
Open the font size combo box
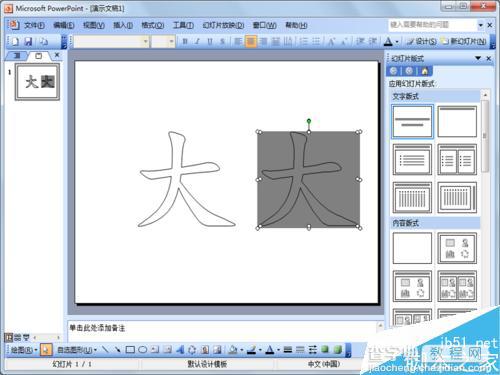click(x=163, y=42)
